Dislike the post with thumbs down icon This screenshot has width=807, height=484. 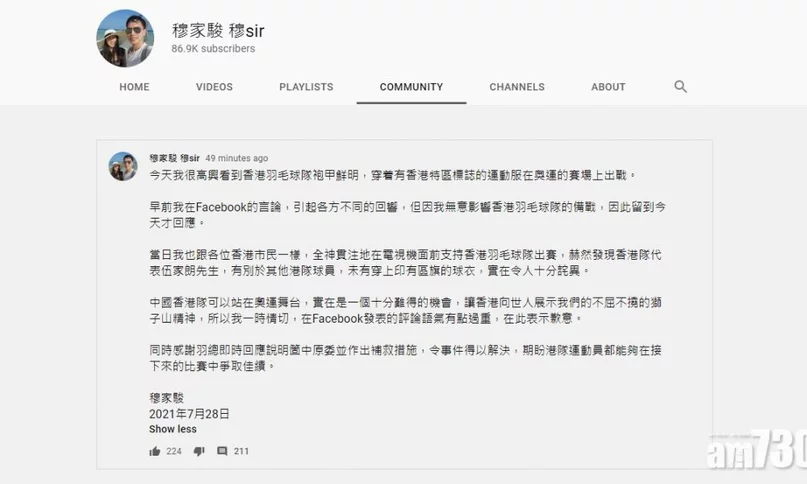(x=198, y=451)
